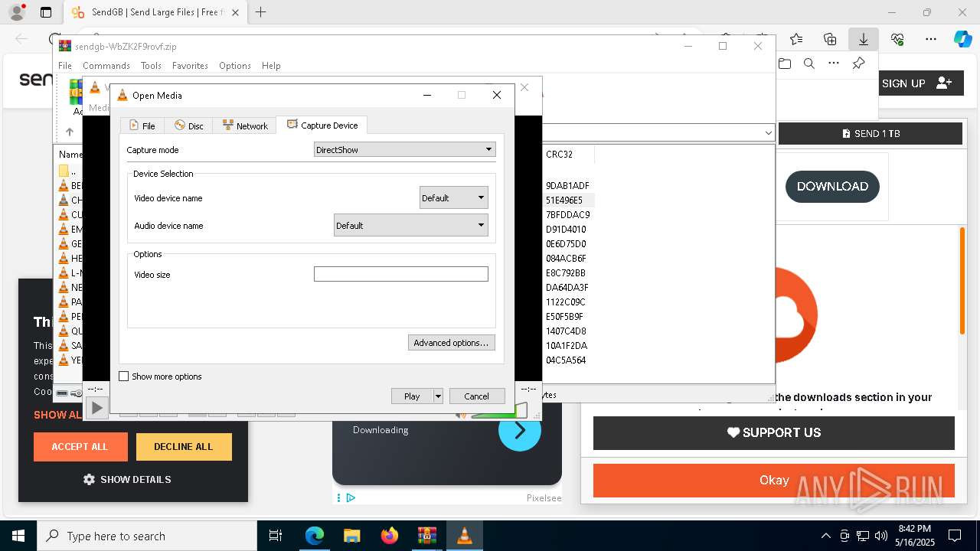The height and width of the screenshot is (551, 980).
Task: Click the VLC play button
Action: (96, 409)
